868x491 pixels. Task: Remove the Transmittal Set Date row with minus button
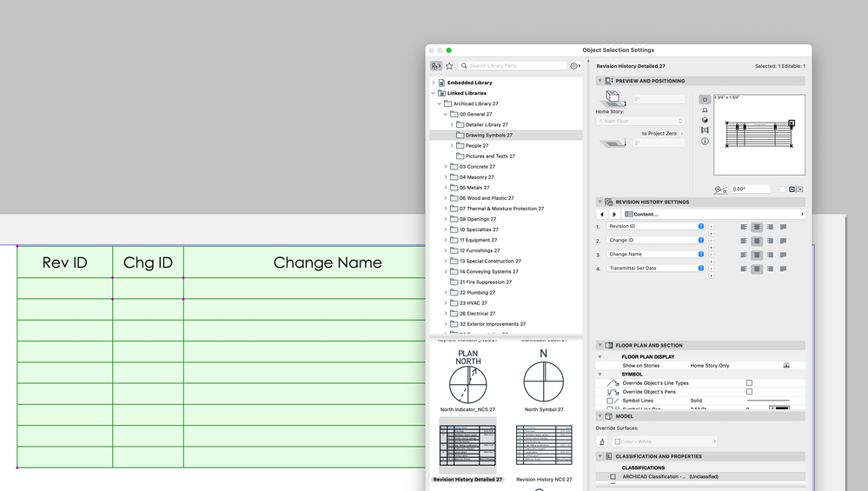[711, 269]
